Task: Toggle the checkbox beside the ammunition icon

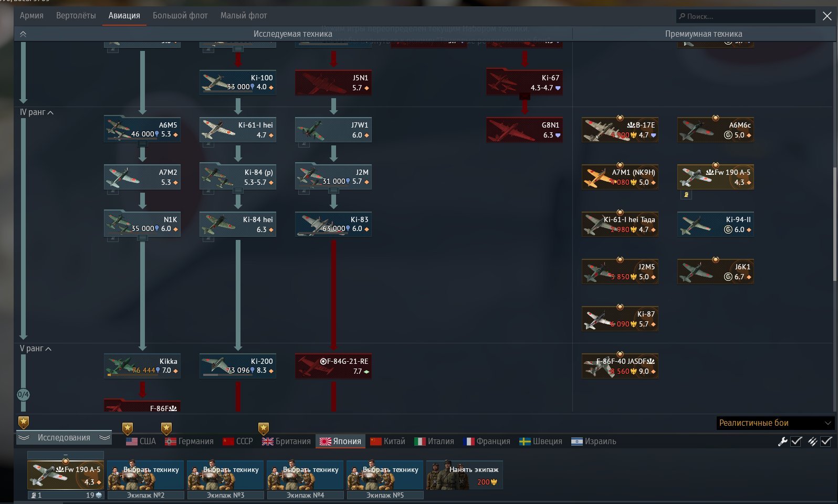Action: pos(826,442)
